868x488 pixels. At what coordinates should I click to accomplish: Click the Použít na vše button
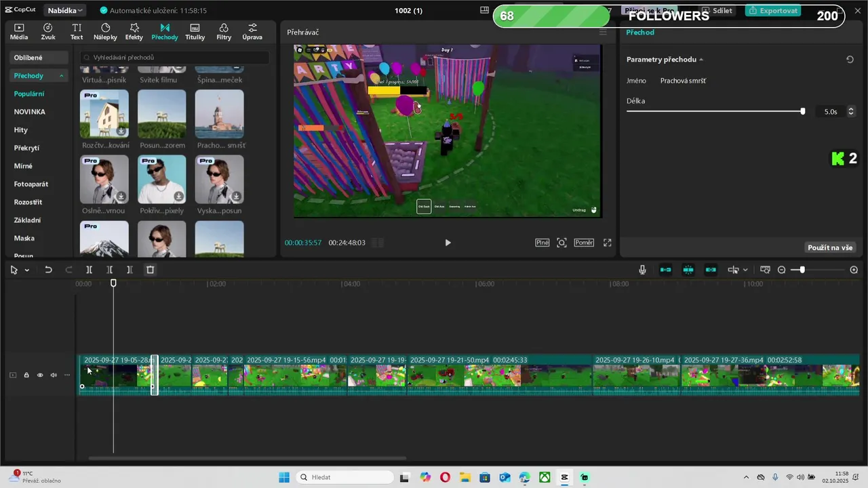coord(830,247)
